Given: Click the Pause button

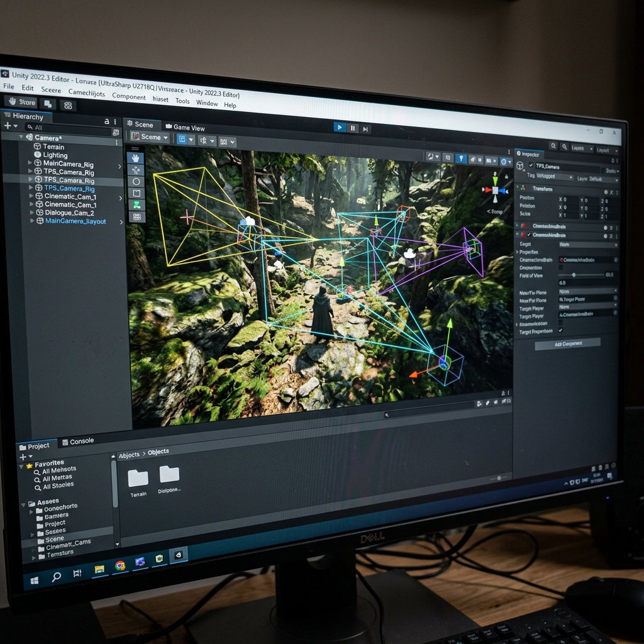Looking at the screenshot, I should click(x=352, y=128).
